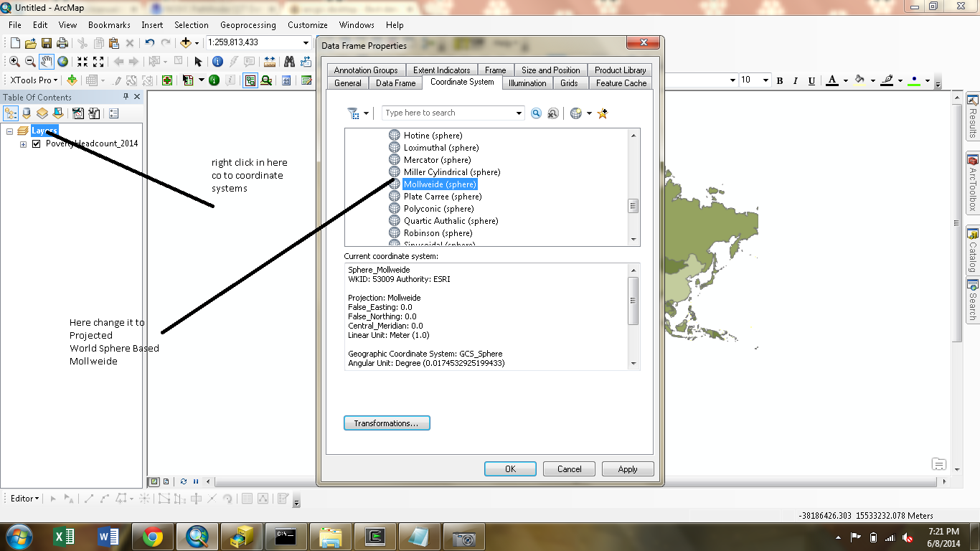This screenshot has height=551, width=980.
Task: Select the Zoom Out tool
Action: pyautogui.click(x=30, y=62)
